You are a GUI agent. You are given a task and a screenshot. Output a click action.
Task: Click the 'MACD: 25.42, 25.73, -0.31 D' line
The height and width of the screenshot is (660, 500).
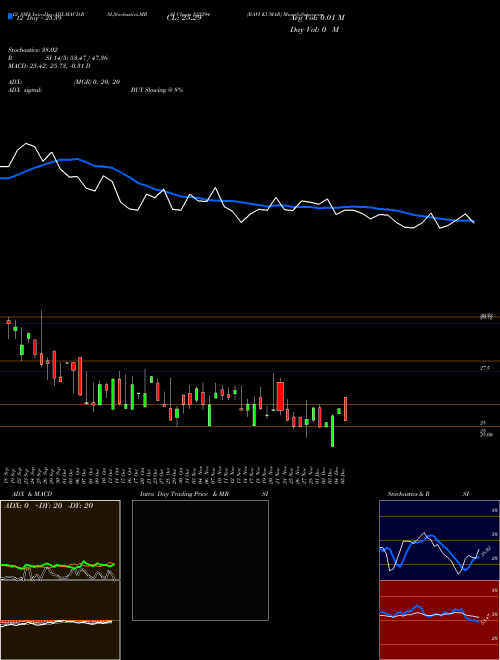click(49, 66)
